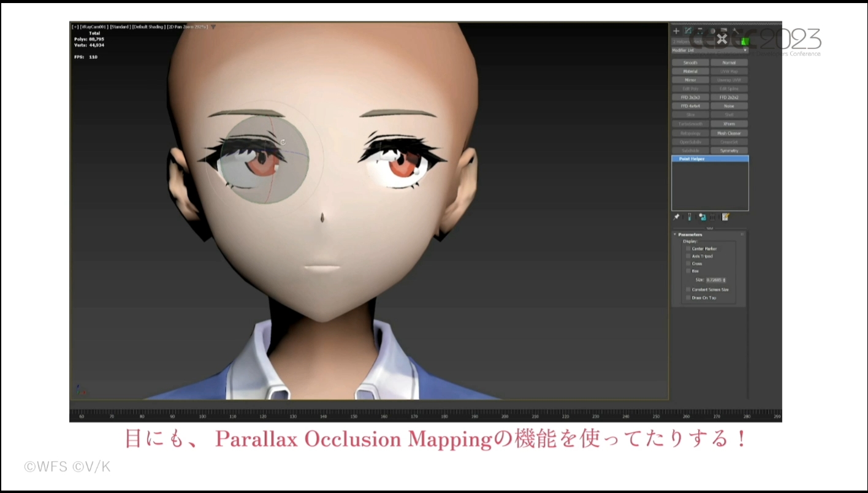Open the Modify command panel tab
The width and height of the screenshot is (868, 493).
[688, 31]
